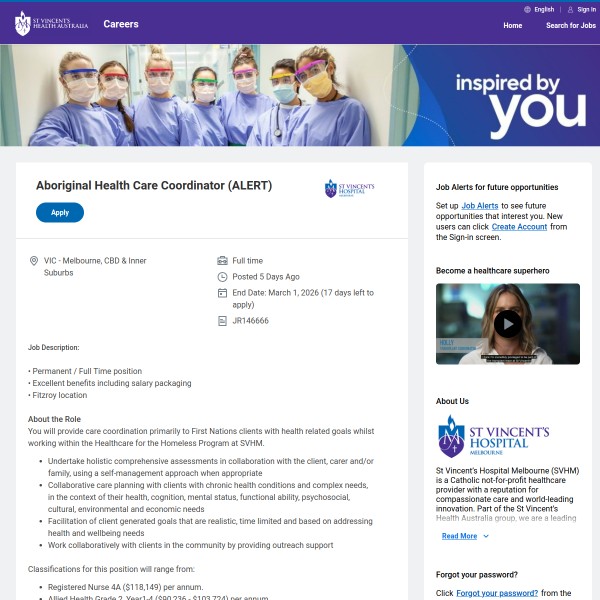Click the Full time briefcase icon
This screenshot has width=600, height=600.
coord(222,261)
